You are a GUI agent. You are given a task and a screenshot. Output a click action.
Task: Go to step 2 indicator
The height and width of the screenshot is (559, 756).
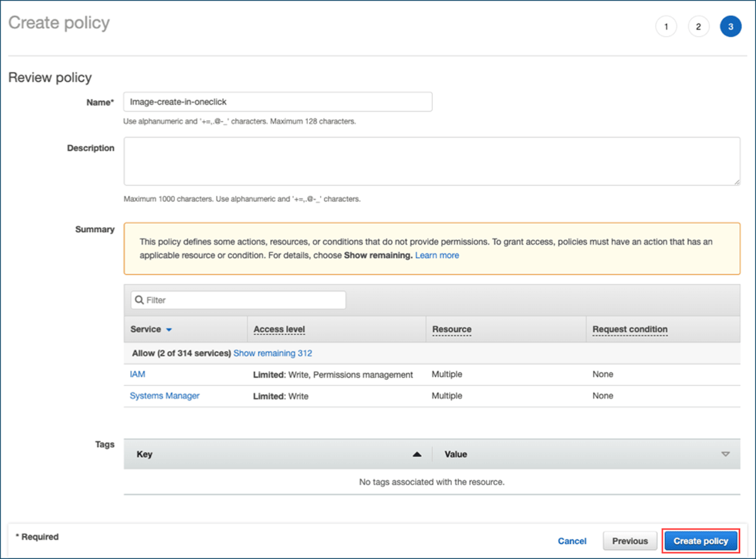click(x=698, y=27)
